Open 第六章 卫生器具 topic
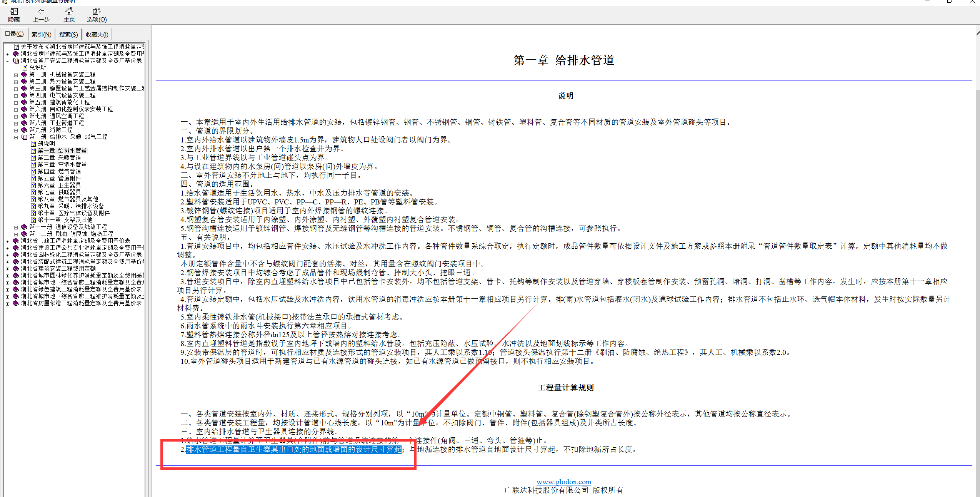The width and height of the screenshot is (980, 497). [x=59, y=185]
